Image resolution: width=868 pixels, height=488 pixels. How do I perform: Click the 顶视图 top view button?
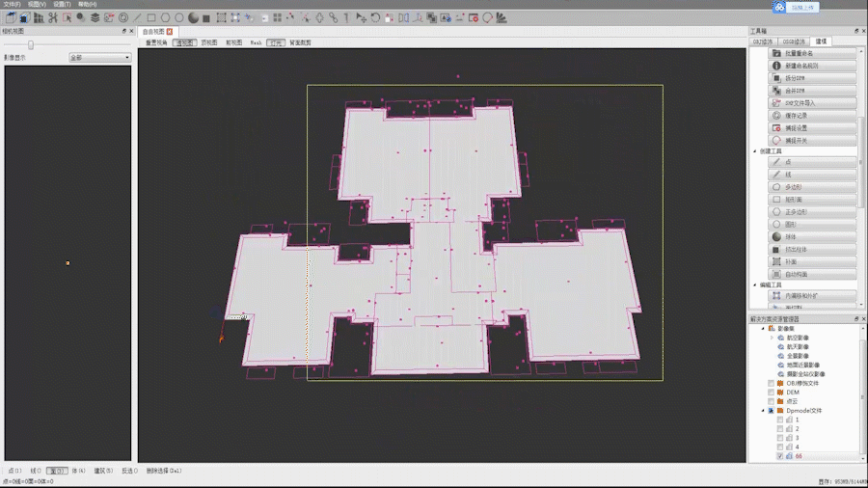pos(209,42)
